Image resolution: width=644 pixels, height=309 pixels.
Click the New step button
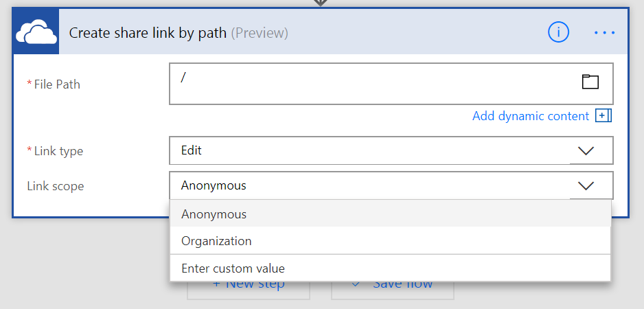pyautogui.click(x=249, y=288)
